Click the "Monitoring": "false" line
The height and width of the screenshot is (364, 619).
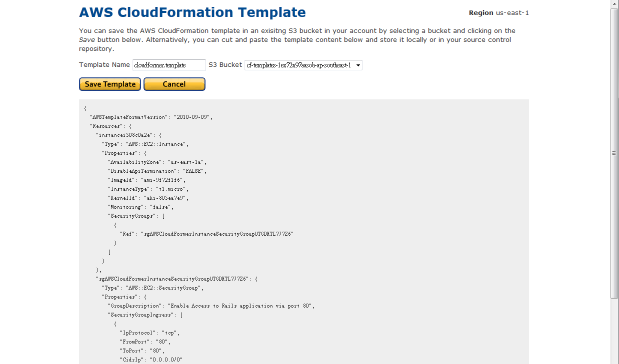click(141, 207)
